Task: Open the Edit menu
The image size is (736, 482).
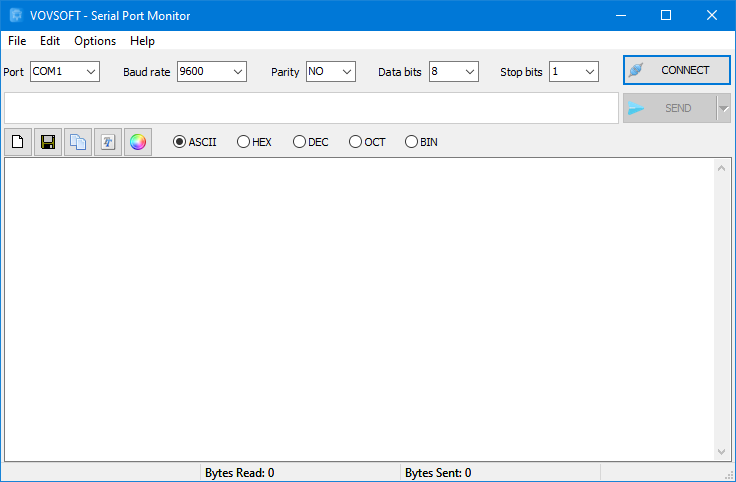Action: pos(50,41)
